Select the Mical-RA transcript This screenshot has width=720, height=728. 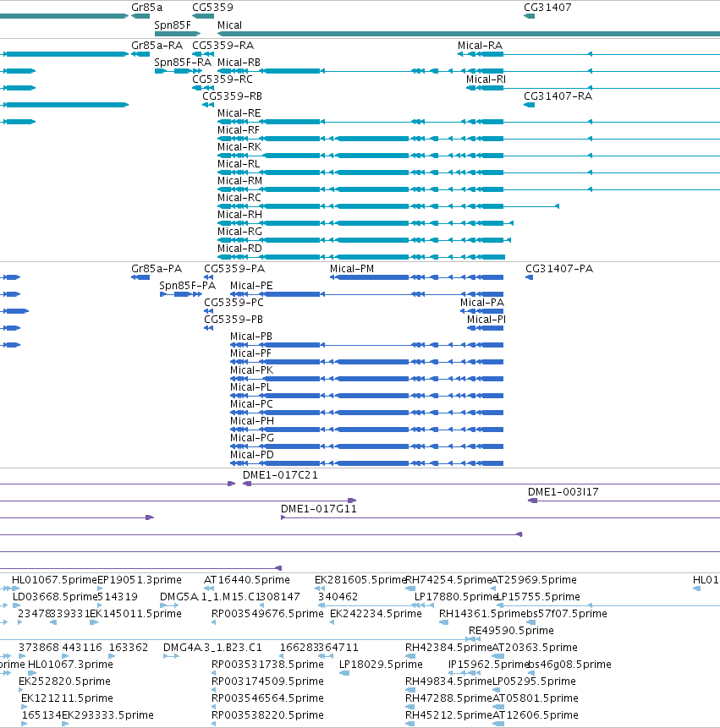click(x=589, y=54)
